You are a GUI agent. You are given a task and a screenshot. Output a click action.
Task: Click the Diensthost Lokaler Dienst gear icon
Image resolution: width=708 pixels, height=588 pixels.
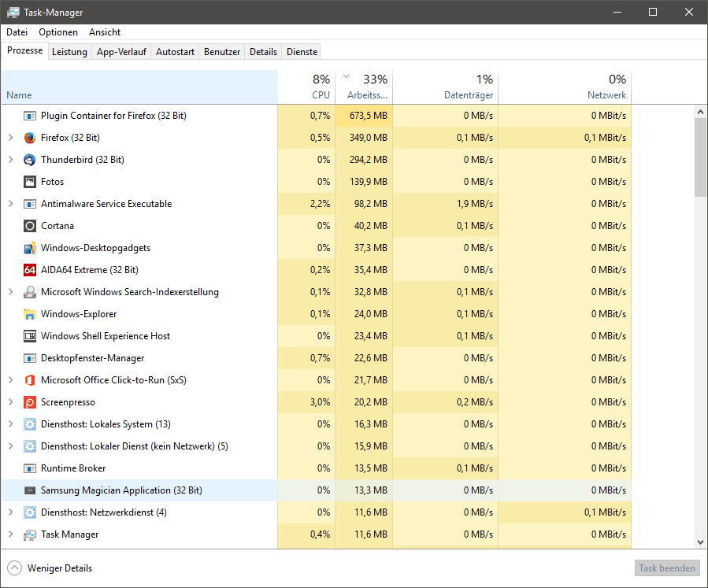pyautogui.click(x=30, y=446)
